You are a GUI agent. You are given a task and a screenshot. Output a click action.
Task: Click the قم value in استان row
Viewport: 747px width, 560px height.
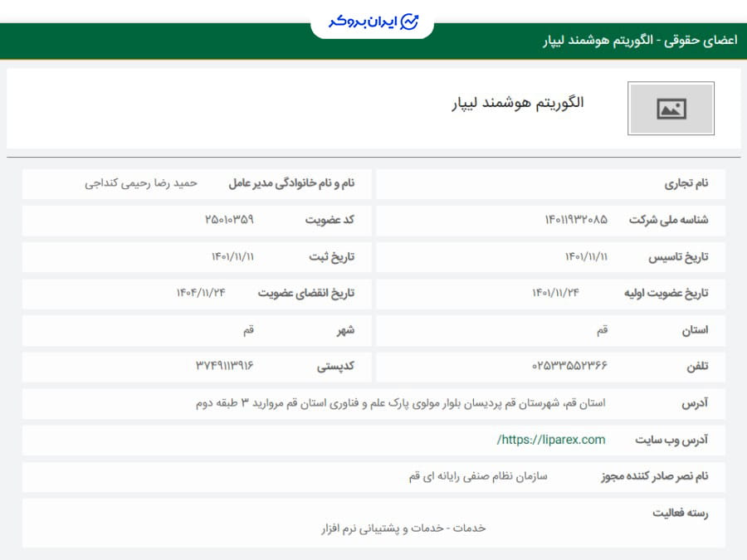(x=603, y=330)
